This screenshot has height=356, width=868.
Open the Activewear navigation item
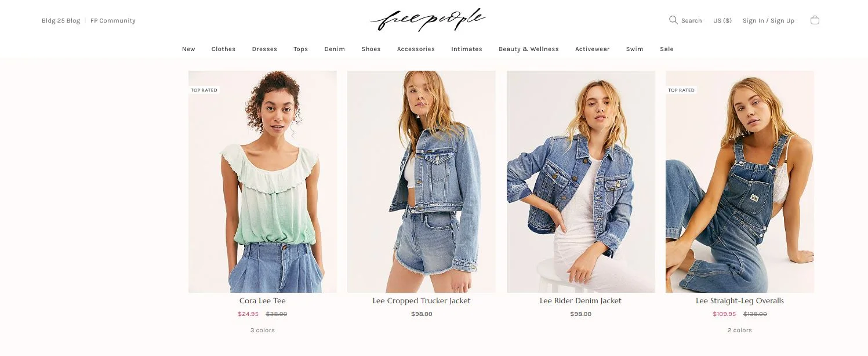(x=592, y=49)
